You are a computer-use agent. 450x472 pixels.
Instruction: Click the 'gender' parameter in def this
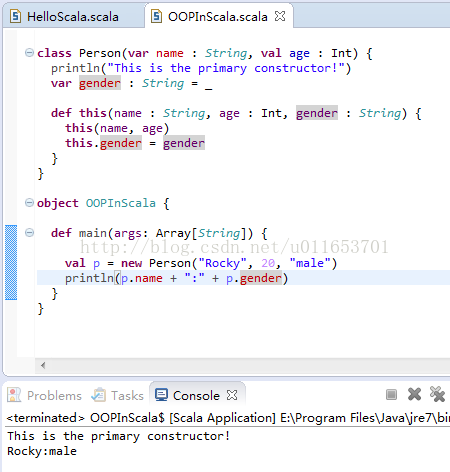click(317, 113)
